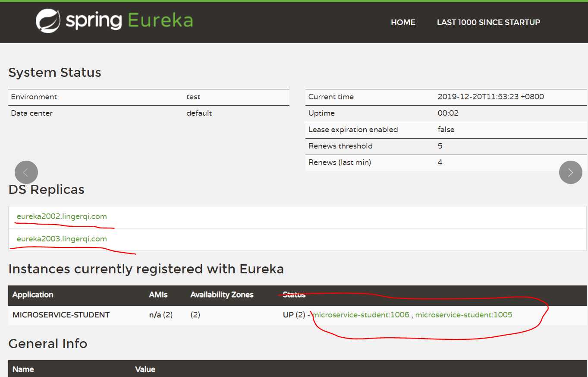Click the System Status heading
This screenshot has width=588, height=377.
point(55,73)
